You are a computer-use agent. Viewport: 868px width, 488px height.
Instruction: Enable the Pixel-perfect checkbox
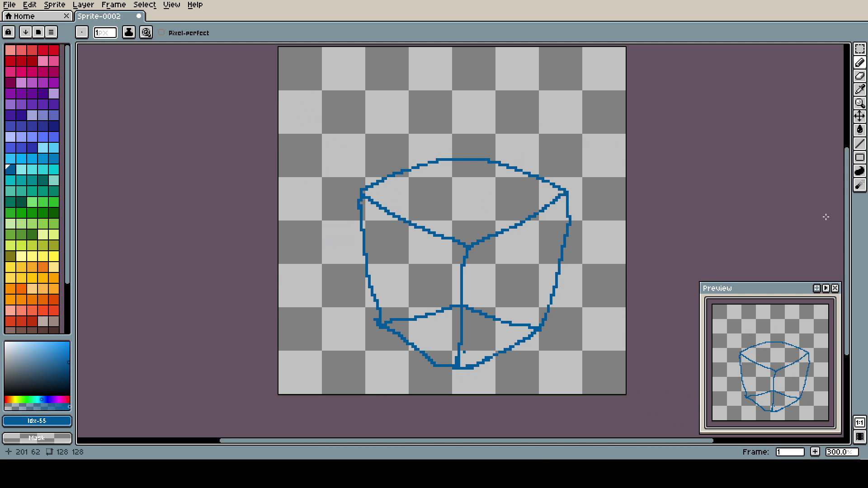point(162,33)
